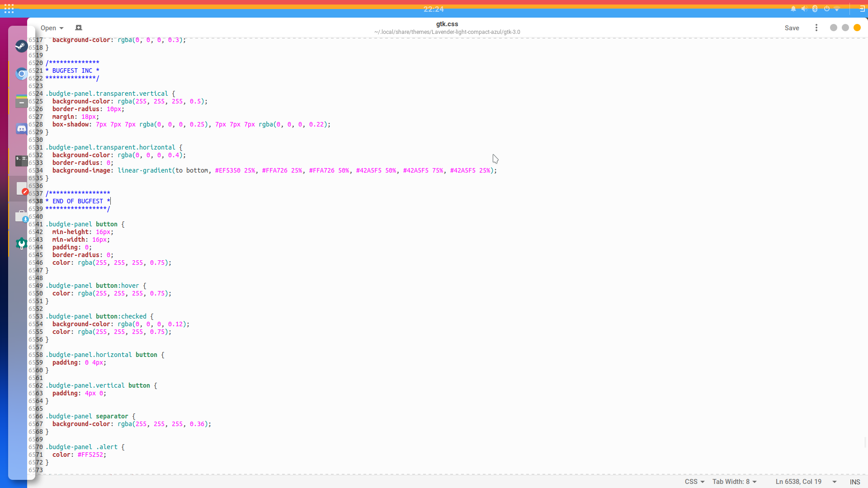Open the file manager dock icon
Viewport: 868px width, 488px height.
[x=21, y=101]
